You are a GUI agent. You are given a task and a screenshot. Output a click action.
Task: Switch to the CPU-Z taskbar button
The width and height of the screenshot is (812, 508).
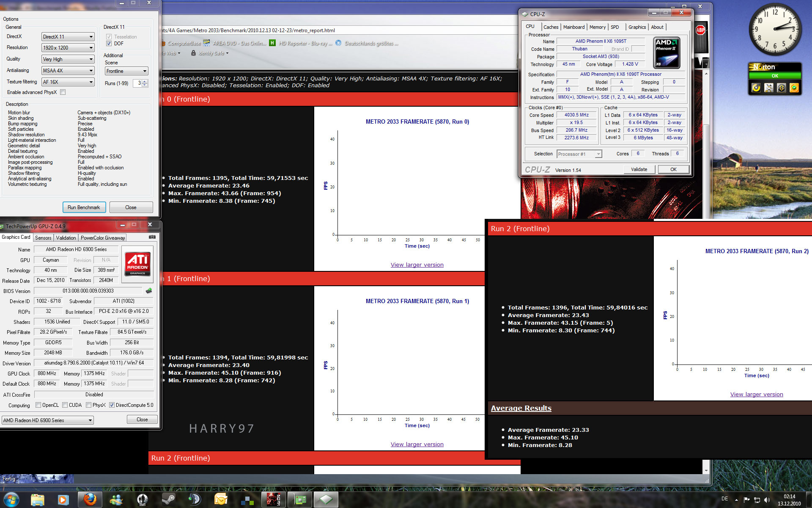point(326,500)
